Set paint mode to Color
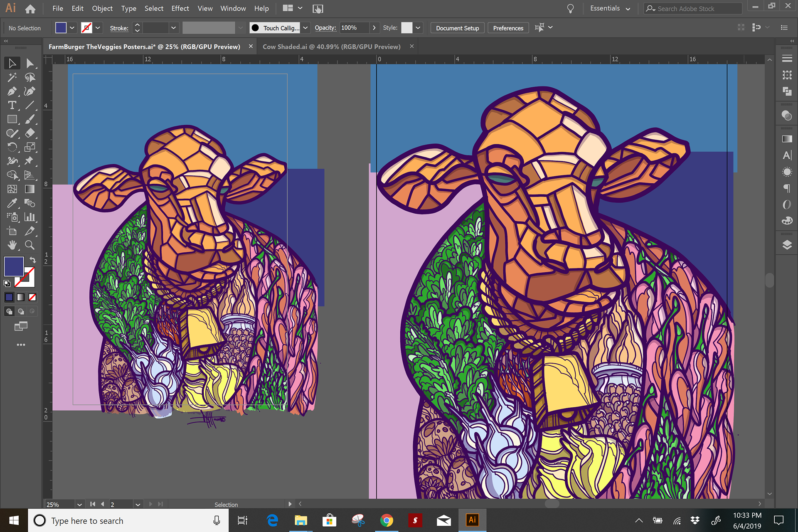The image size is (798, 532). pos(9,297)
